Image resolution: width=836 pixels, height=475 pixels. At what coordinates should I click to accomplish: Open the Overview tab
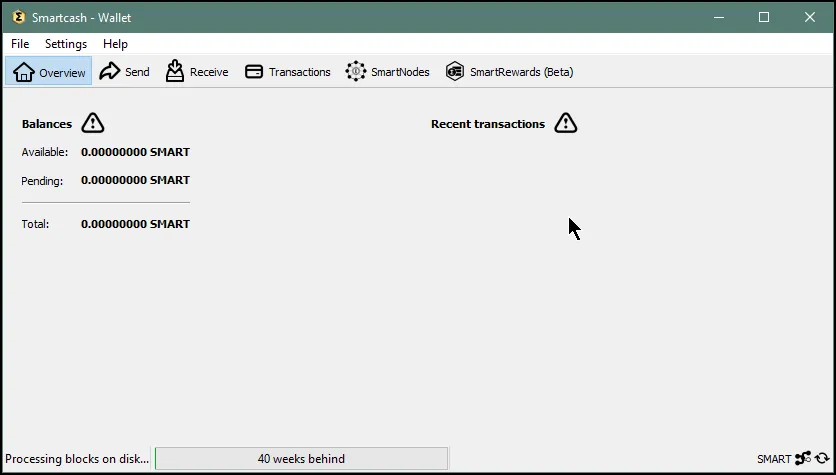pyautogui.click(x=49, y=71)
